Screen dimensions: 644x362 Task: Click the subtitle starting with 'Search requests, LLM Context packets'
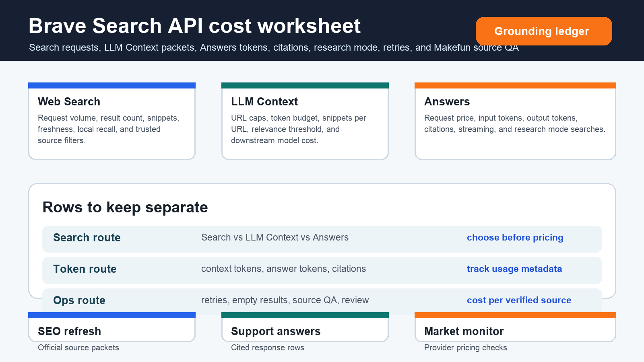click(274, 47)
